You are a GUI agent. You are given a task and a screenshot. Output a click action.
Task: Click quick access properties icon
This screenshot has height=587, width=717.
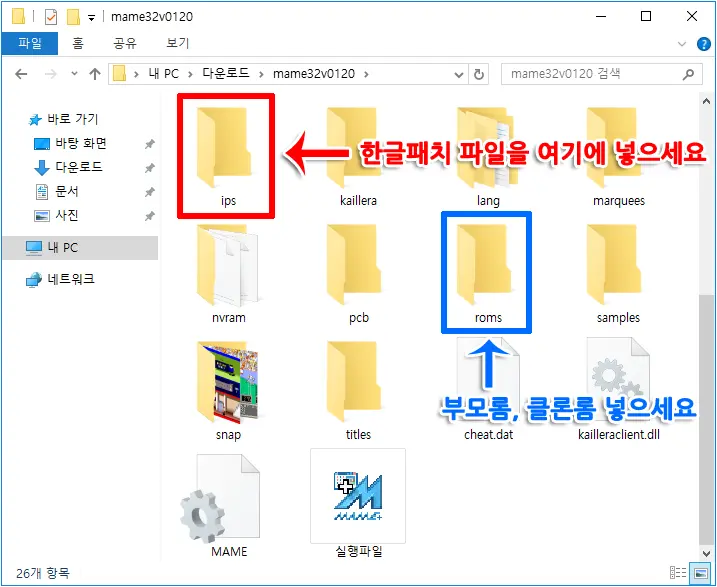point(51,17)
